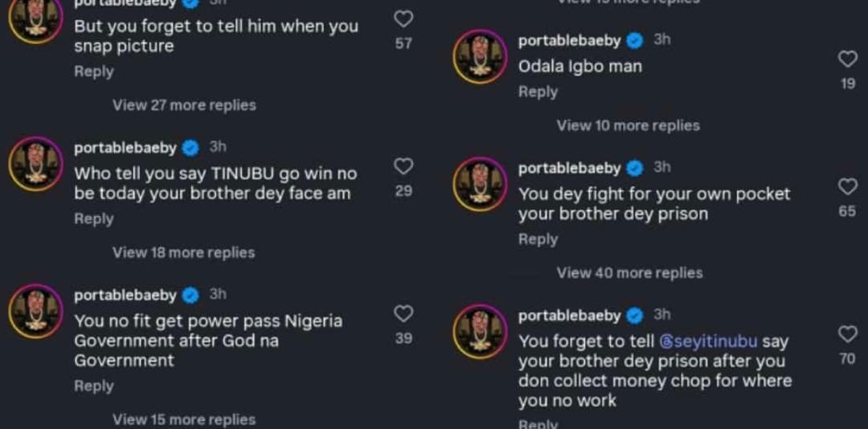This screenshot has width=868, height=429.
Task: Expand "View 18 more replies"
Action: (183, 252)
